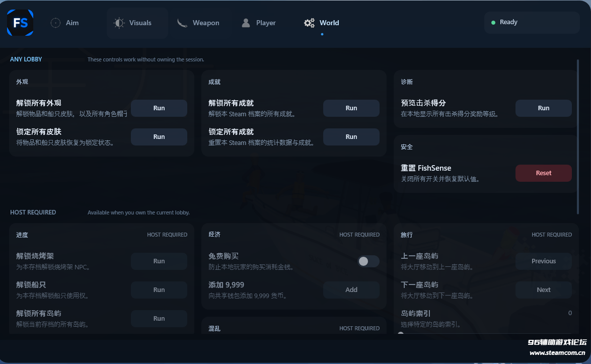Click HOST REQUIRED badge on 经济 card

coord(359,235)
